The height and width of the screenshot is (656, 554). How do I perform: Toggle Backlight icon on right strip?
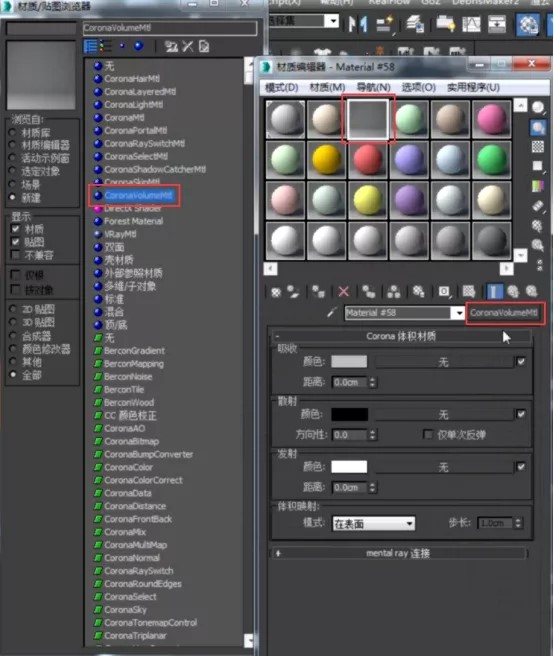(538, 128)
